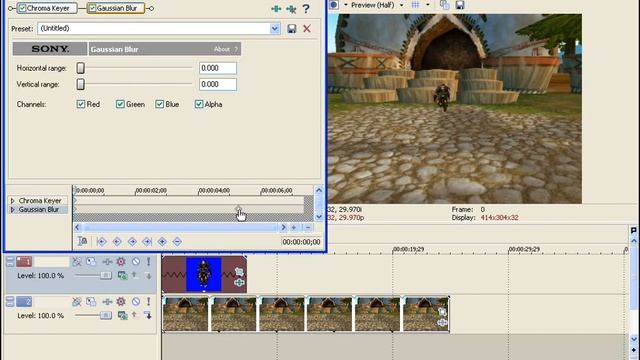Click the Gaussian Blur help ? link
This screenshot has width=640, height=360.
point(236,49)
